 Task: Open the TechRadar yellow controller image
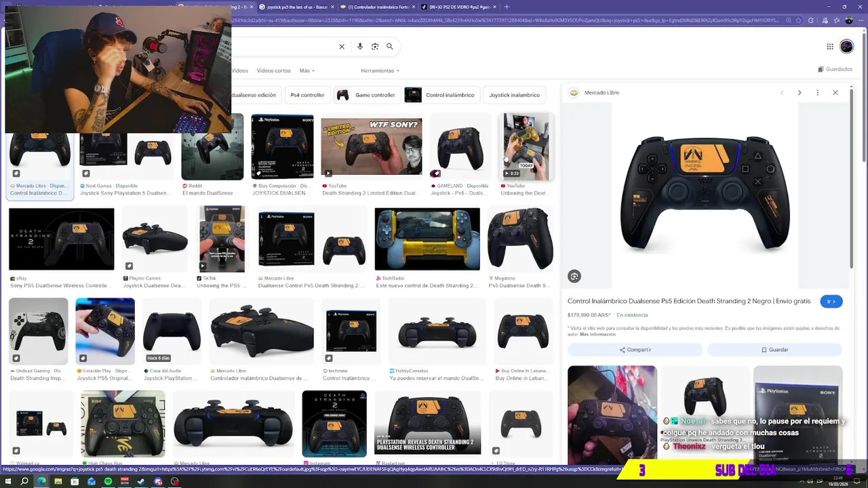click(427, 239)
